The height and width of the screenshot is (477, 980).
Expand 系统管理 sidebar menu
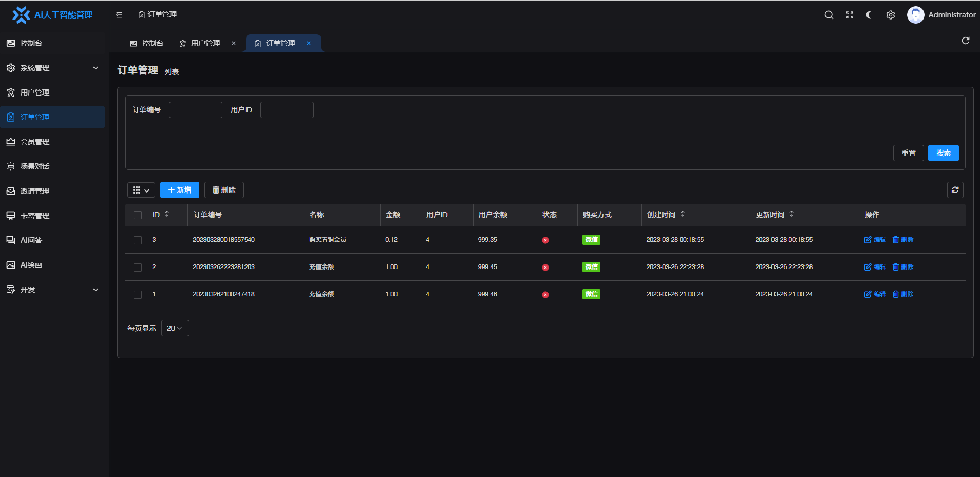[x=52, y=68]
